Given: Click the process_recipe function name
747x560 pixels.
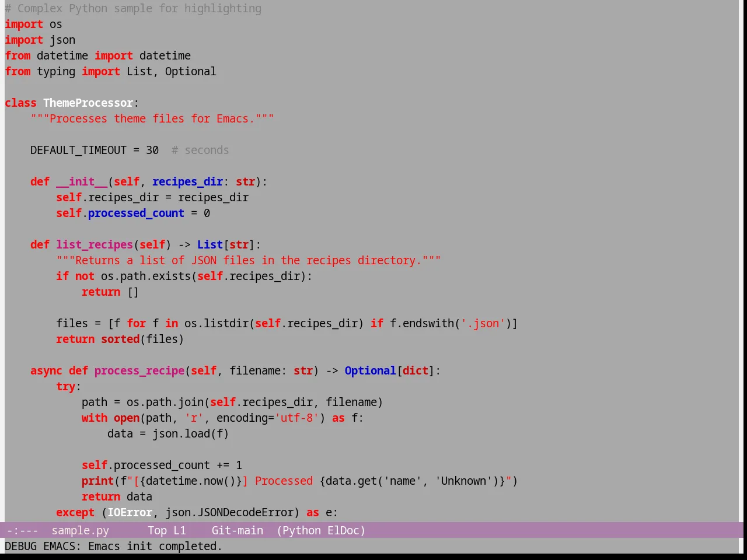Looking at the screenshot, I should pos(139,370).
